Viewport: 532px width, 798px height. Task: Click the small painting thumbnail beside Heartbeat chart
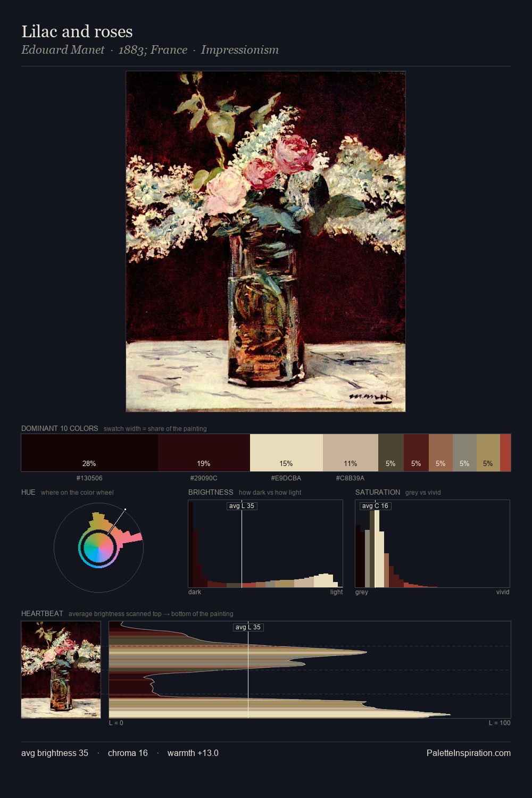click(61, 670)
